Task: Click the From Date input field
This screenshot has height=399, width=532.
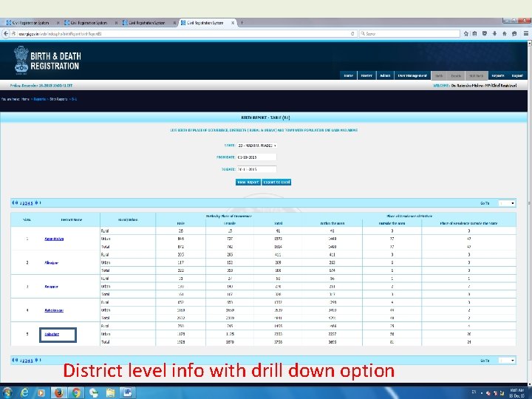Action: coord(256,157)
